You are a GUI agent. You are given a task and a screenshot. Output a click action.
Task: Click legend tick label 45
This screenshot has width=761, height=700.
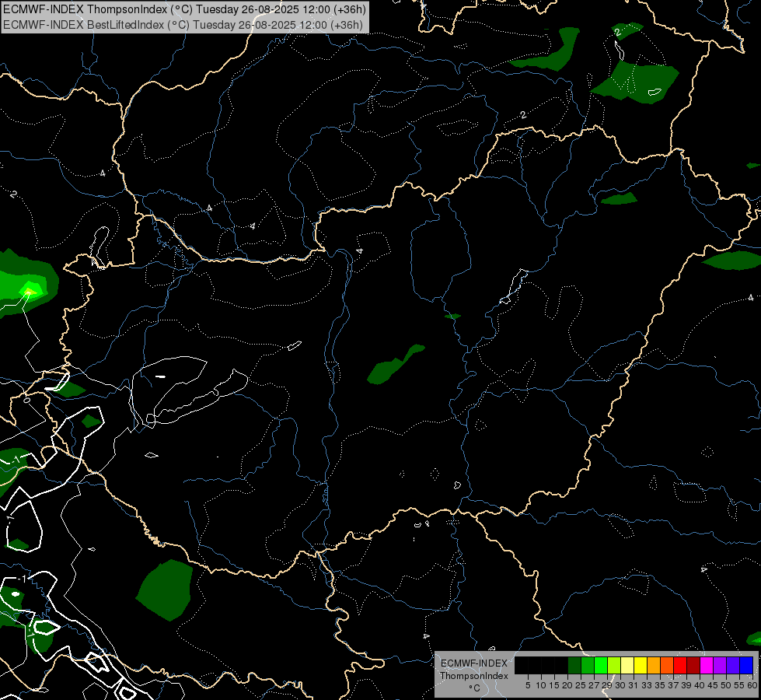[x=713, y=685]
